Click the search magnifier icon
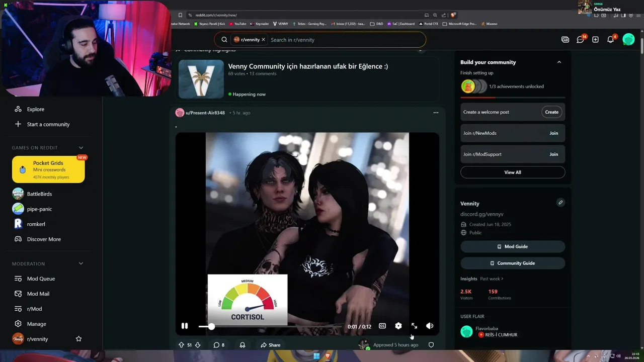The image size is (644, 362). [x=224, y=40]
